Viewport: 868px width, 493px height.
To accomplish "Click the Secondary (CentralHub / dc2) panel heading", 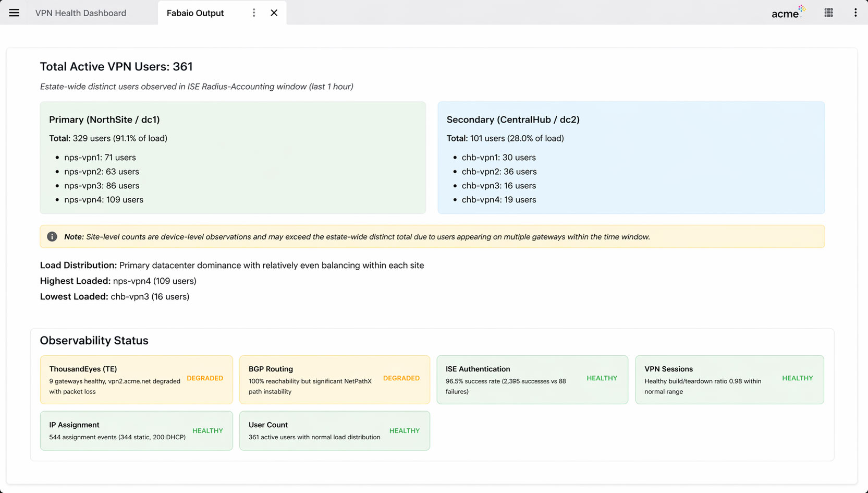I will [x=513, y=119].
